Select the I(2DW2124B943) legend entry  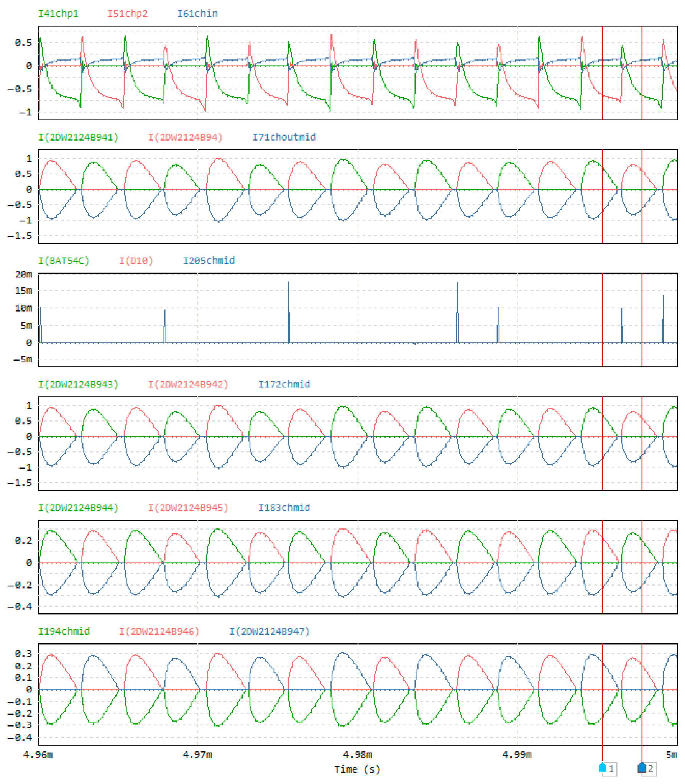[x=78, y=384]
